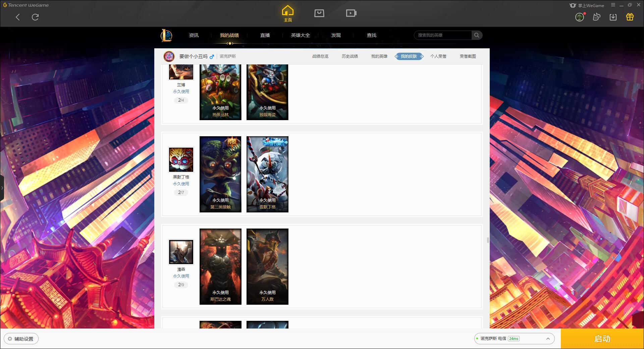Refresh the page with reload icon
Viewport: 644px width, 349px height.
point(35,17)
